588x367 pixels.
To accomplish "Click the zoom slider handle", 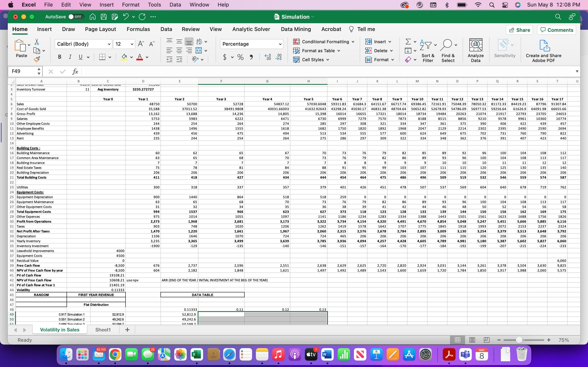I will [519, 340].
